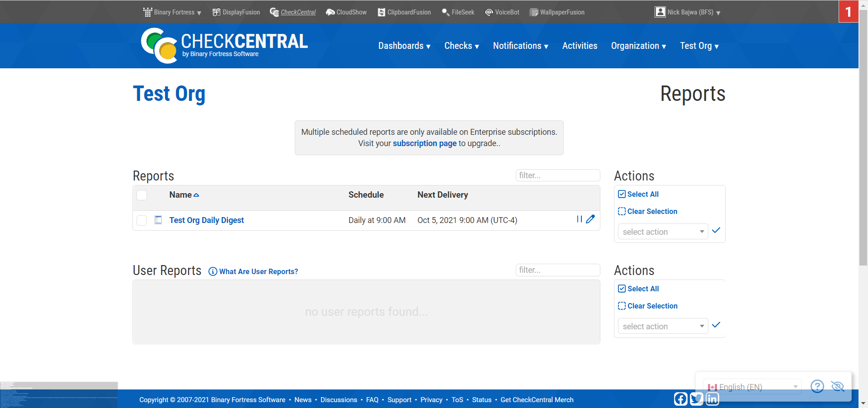Click the Reports filter input field
The image size is (868, 408).
click(557, 176)
